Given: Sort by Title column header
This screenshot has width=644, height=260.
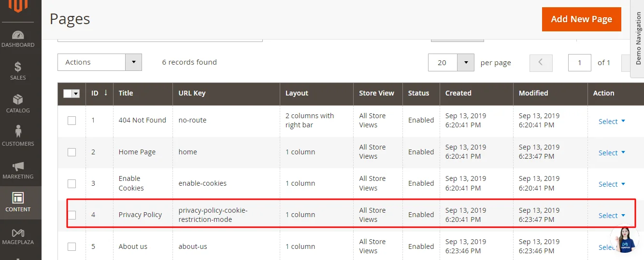Looking at the screenshot, I should point(143,93).
